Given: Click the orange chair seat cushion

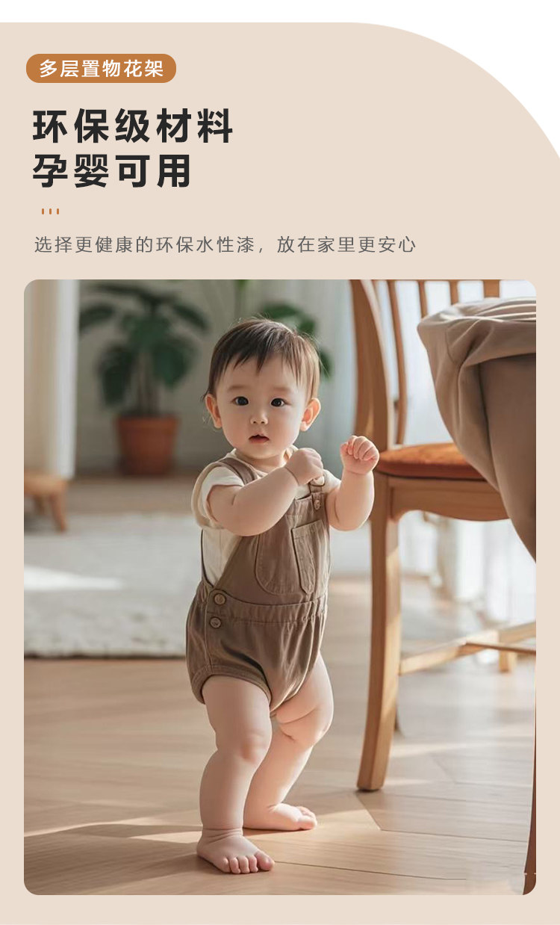Looking at the screenshot, I should click(x=429, y=462).
